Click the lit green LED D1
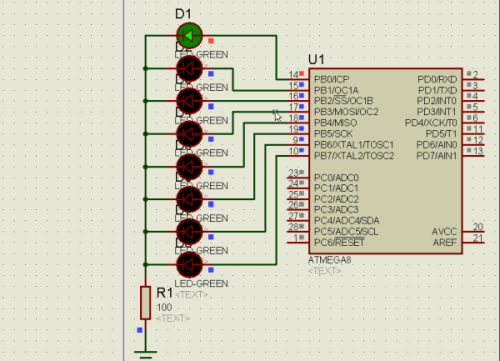 click(x=189, y=35)
